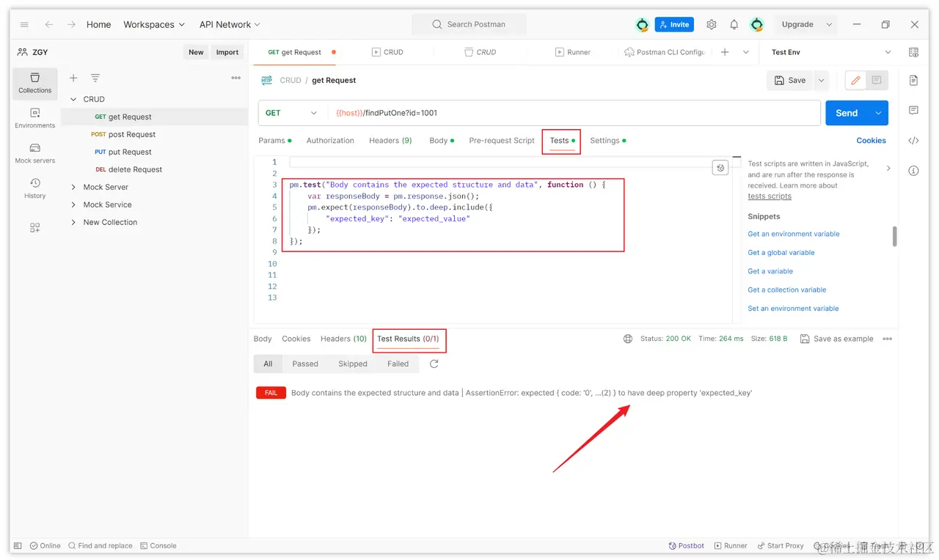Click the Search Postman field

[469, 24]
